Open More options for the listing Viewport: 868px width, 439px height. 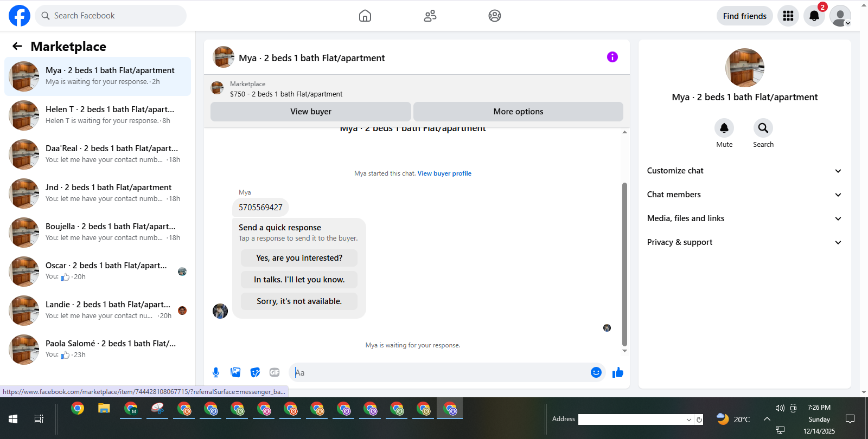(518, 112)
